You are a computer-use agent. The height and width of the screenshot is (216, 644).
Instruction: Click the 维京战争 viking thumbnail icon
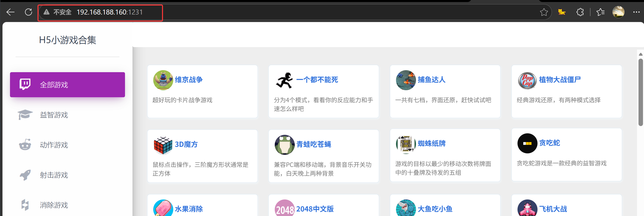click(163, 80)
